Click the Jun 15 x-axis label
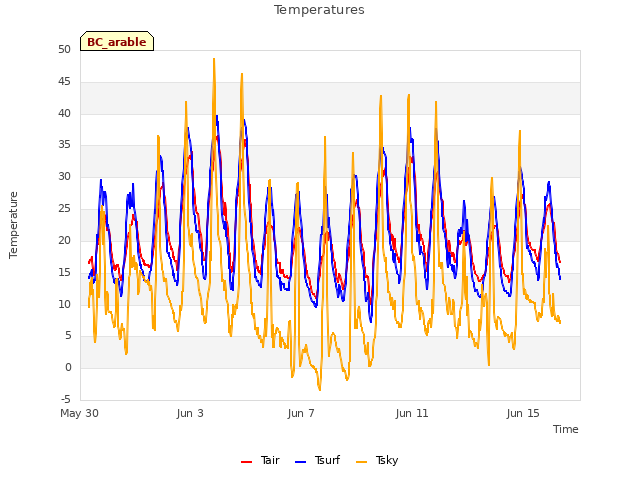This screenshot has height=480, width=640. click(x=523, y=413)
